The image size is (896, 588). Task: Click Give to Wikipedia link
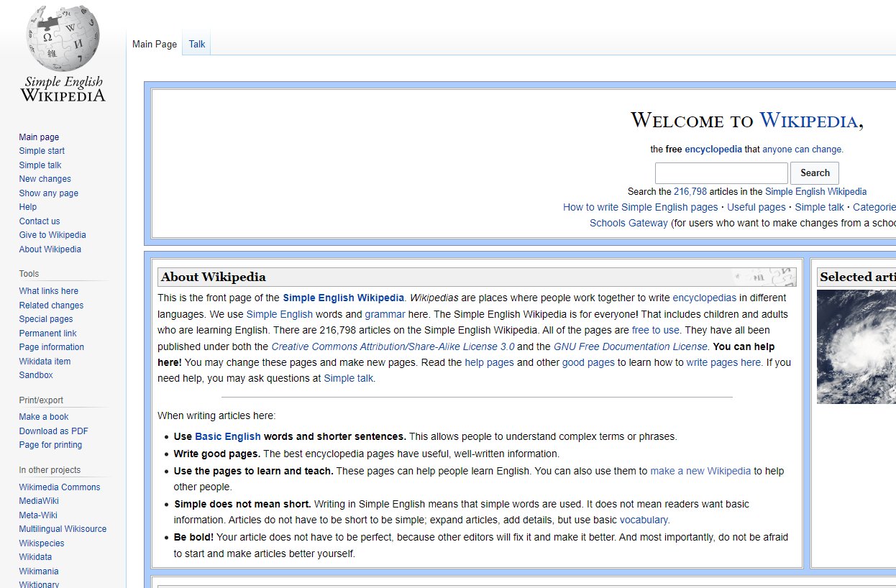tap(52, 235)
